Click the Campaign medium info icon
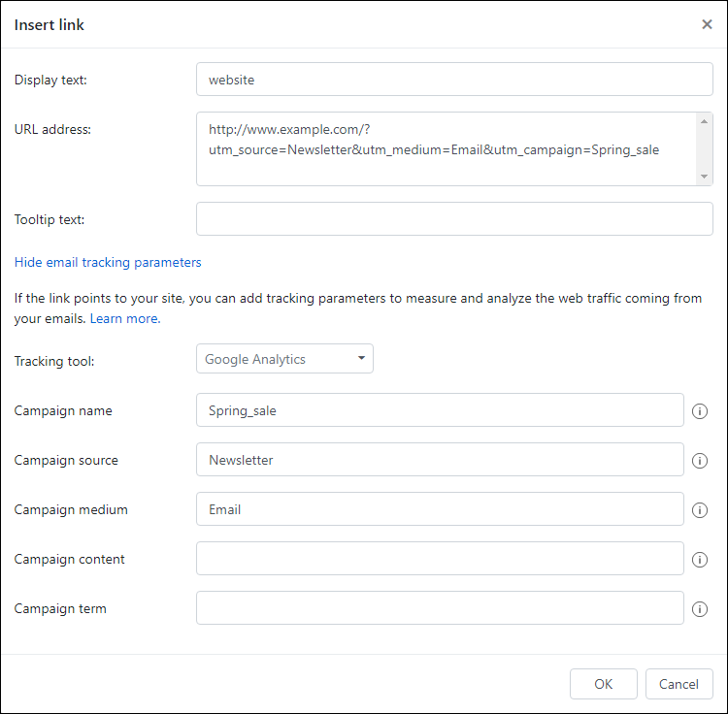 coord(699,510)
